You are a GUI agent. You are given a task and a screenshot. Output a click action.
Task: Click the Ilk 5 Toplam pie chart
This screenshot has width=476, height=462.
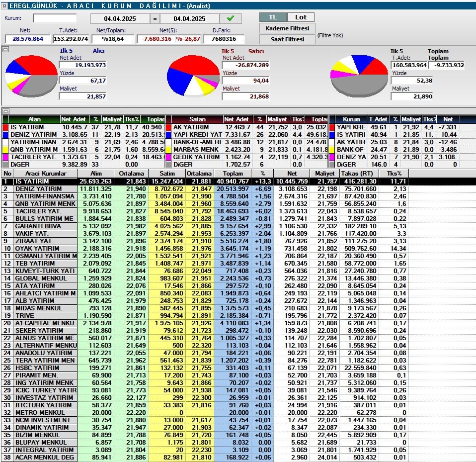coord(359,76)
